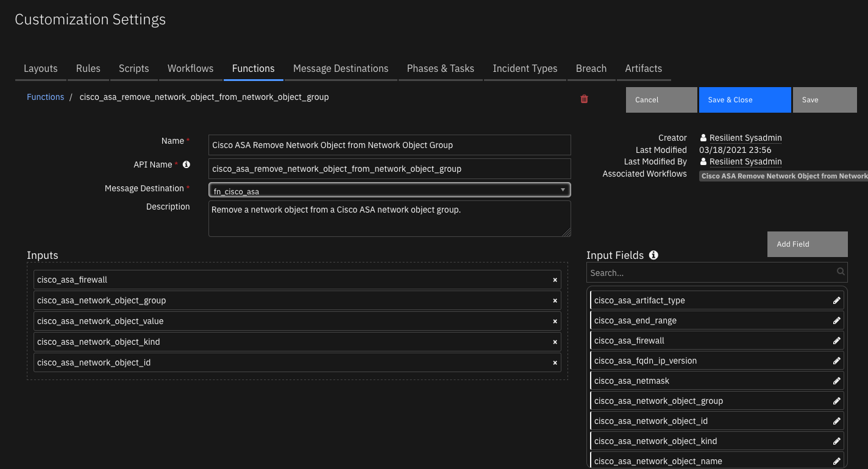Open Incident Types tab

tap(525, 68)
